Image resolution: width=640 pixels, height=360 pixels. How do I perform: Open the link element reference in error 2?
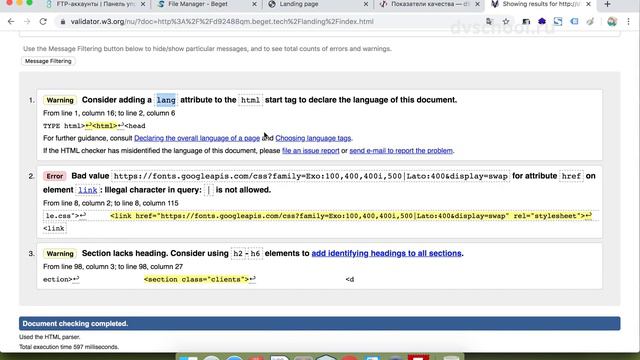88,190
